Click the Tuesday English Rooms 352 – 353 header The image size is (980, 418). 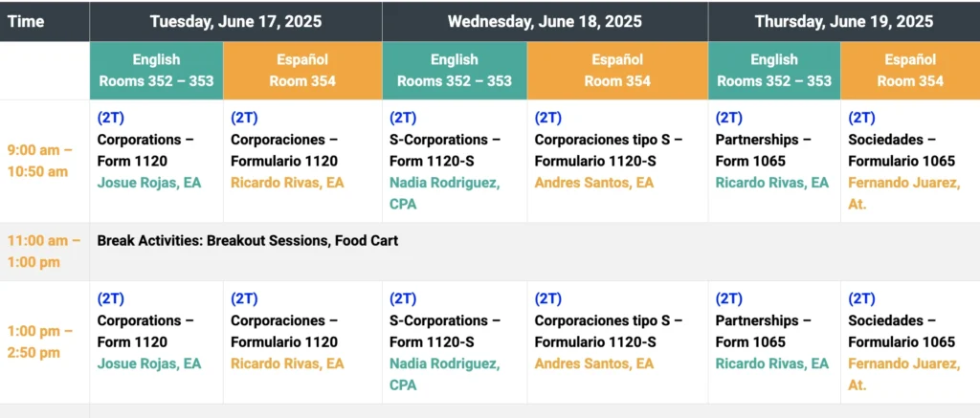pyautogui.click(x=156, y=71)
